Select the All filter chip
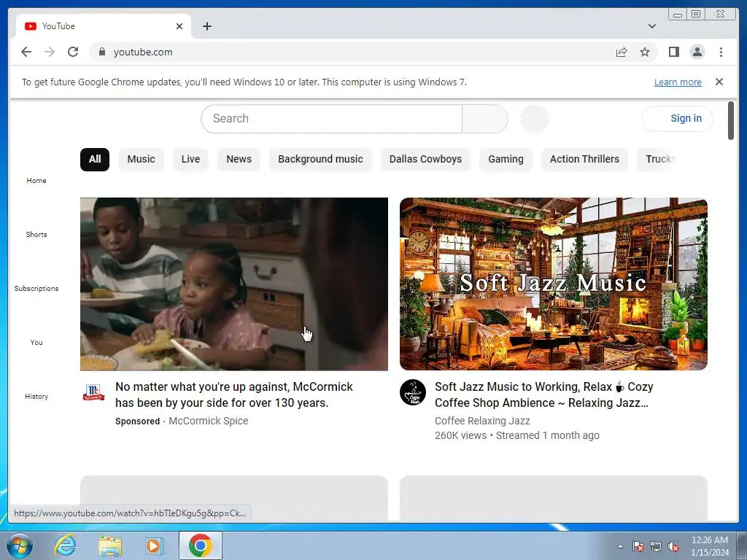The width and height of the screenshot is (747, 560). (x=95, y=159)
